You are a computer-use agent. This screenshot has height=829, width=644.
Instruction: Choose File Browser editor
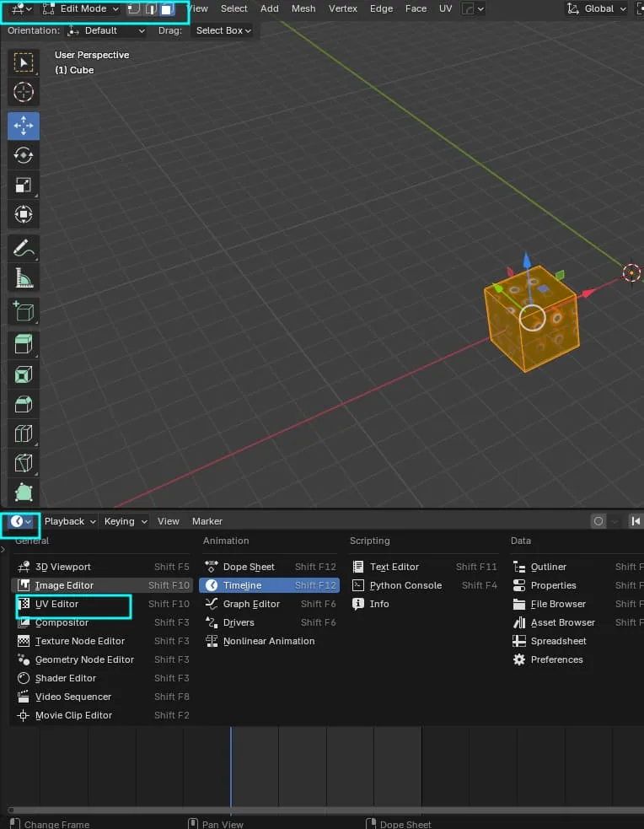tap(576, 604)
